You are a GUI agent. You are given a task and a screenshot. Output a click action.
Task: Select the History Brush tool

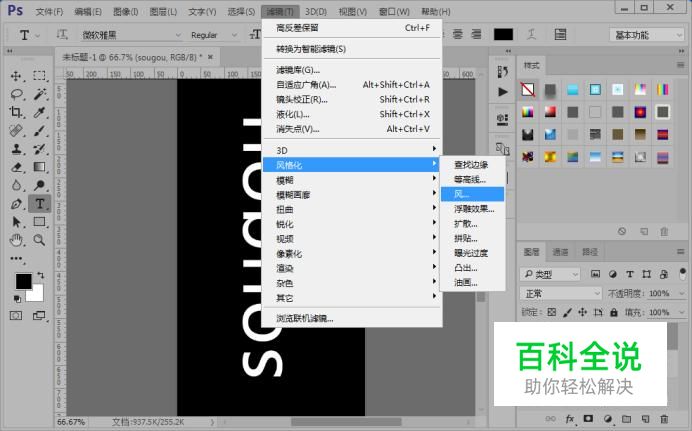(x=40, y=149)
